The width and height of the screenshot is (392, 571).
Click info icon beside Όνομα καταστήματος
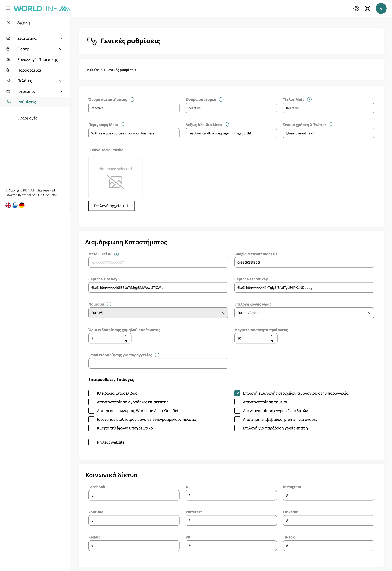click(x=132, y=99)
